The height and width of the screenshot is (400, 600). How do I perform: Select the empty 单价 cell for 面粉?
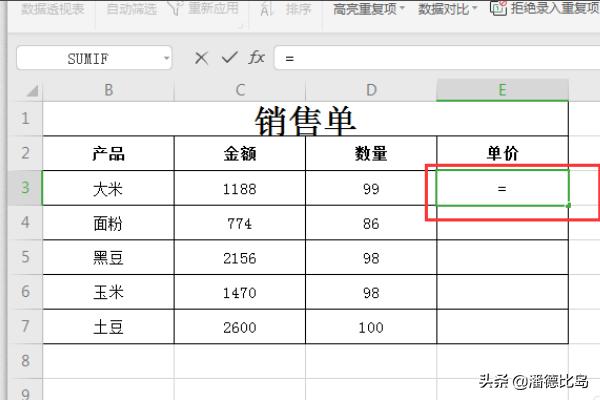pos(502,223)
